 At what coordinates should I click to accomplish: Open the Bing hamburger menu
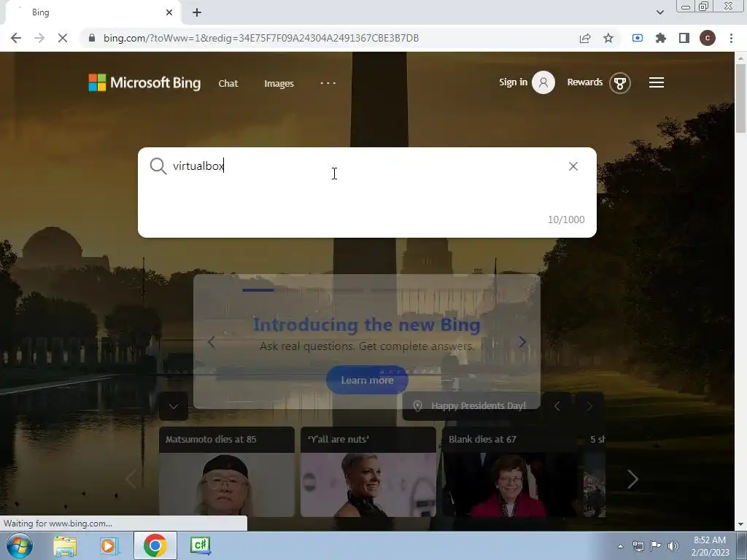coord(657,83)
